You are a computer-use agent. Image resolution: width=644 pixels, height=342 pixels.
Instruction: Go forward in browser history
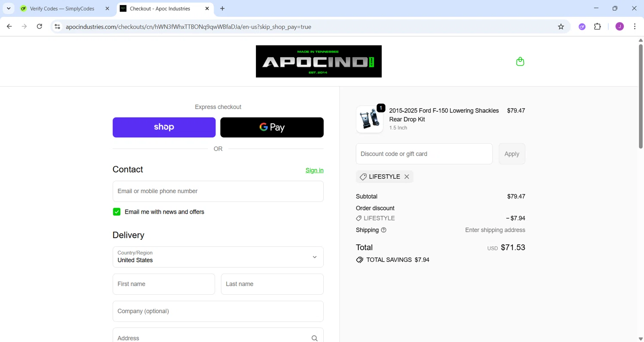[x=24, y=27]
